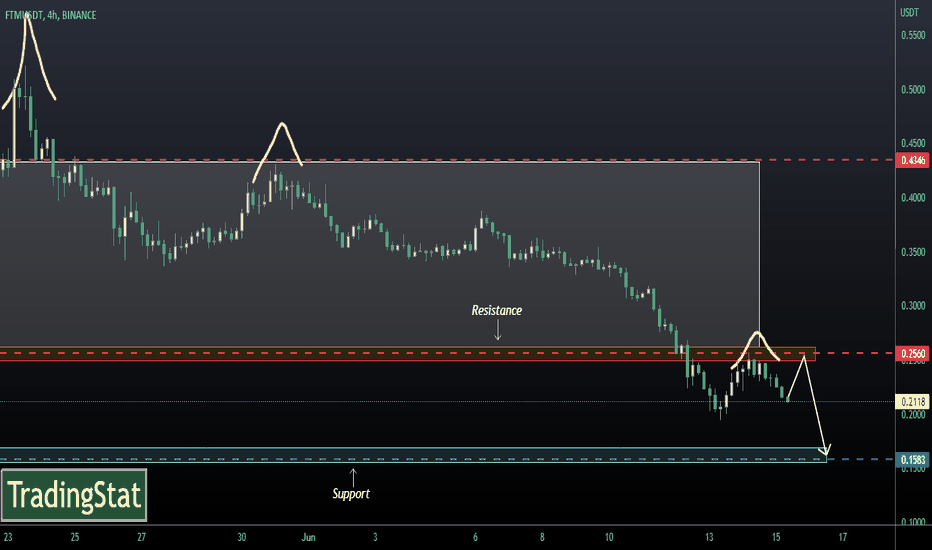Viewport: 932px width, 550px height.
Task: Click the 13 date on time axis
Action: [x=709, y=538]
